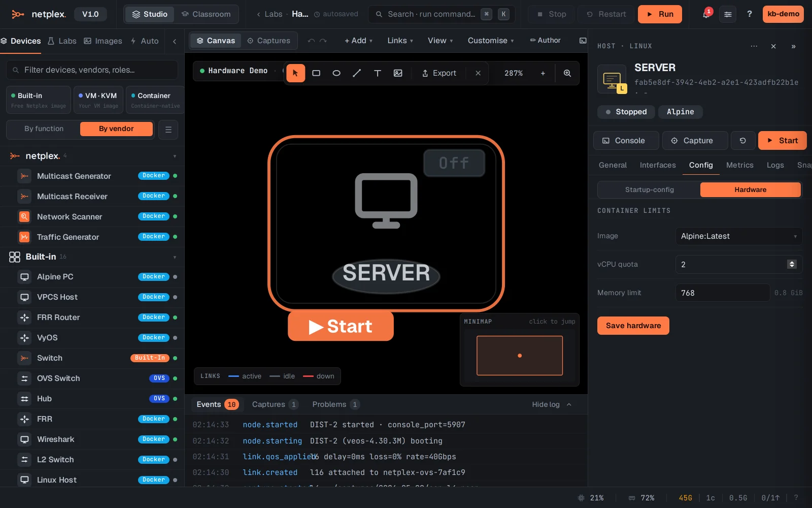This screenshot has height=508, width=812.
Task: Select the rectangle shape tool
Action: click(x=316, y=73)
